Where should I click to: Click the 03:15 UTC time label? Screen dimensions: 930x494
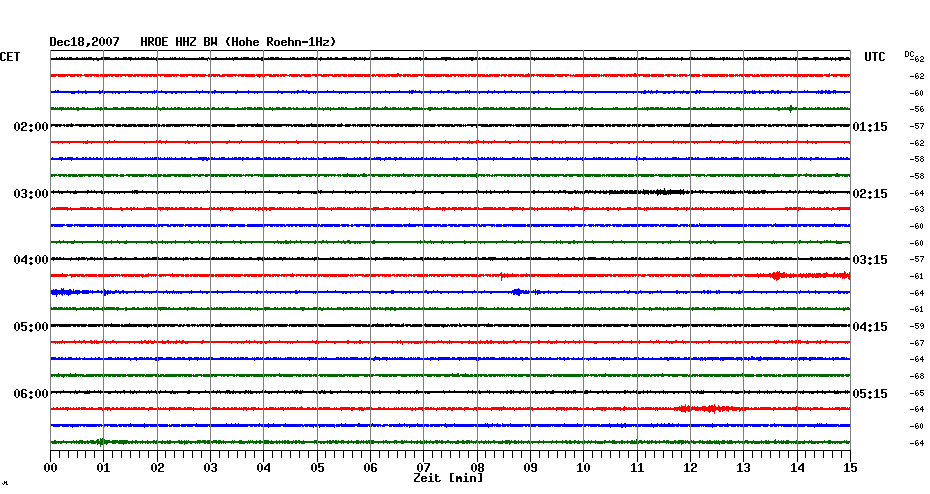click(x=870, y=260)
